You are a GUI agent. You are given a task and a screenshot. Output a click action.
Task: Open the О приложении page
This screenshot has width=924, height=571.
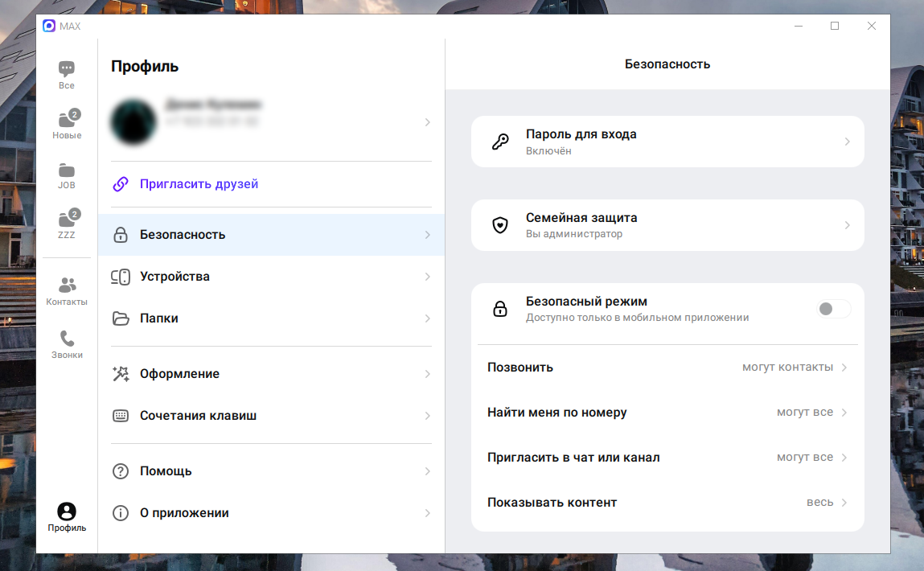pyautogui.click(x=270, y=513)
